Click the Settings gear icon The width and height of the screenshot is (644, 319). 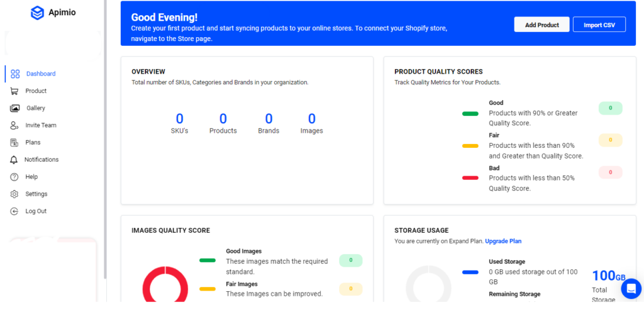[x=14, y=194]
